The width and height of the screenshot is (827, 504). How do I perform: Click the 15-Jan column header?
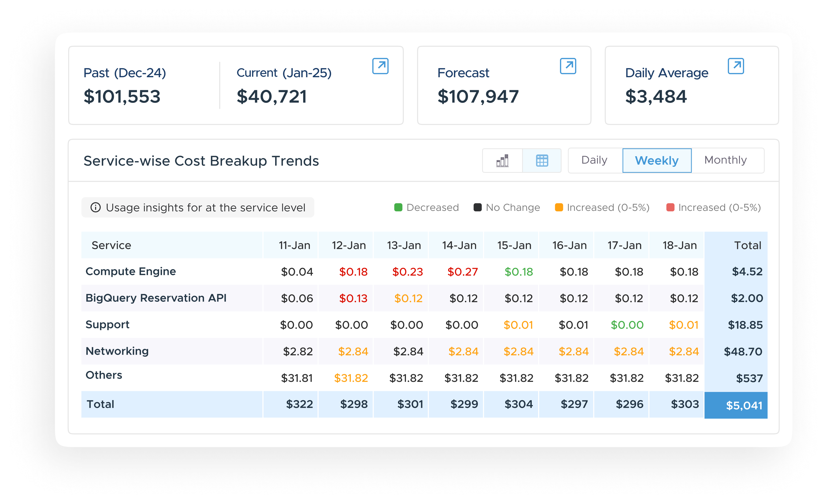click(x=514, y=245)
